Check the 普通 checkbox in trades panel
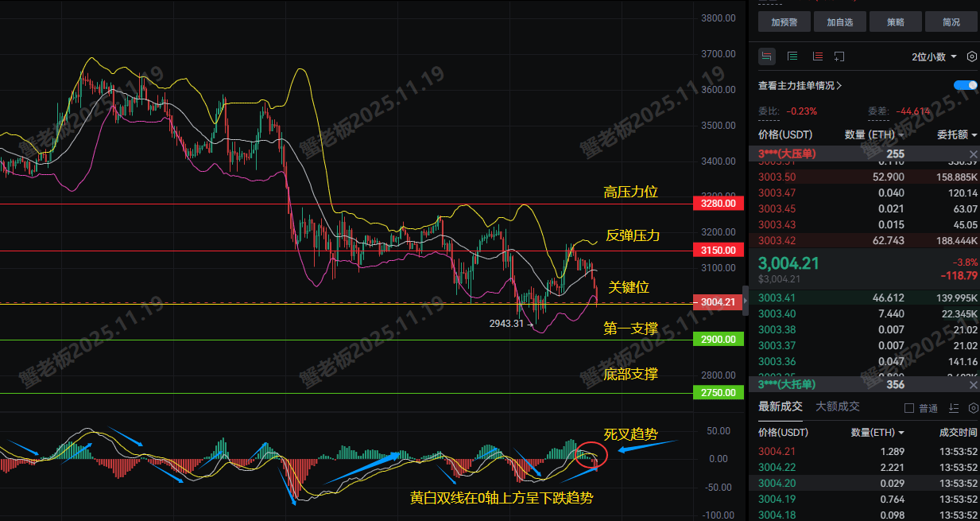The image size is (980, 521). click(x=909, y=408)
